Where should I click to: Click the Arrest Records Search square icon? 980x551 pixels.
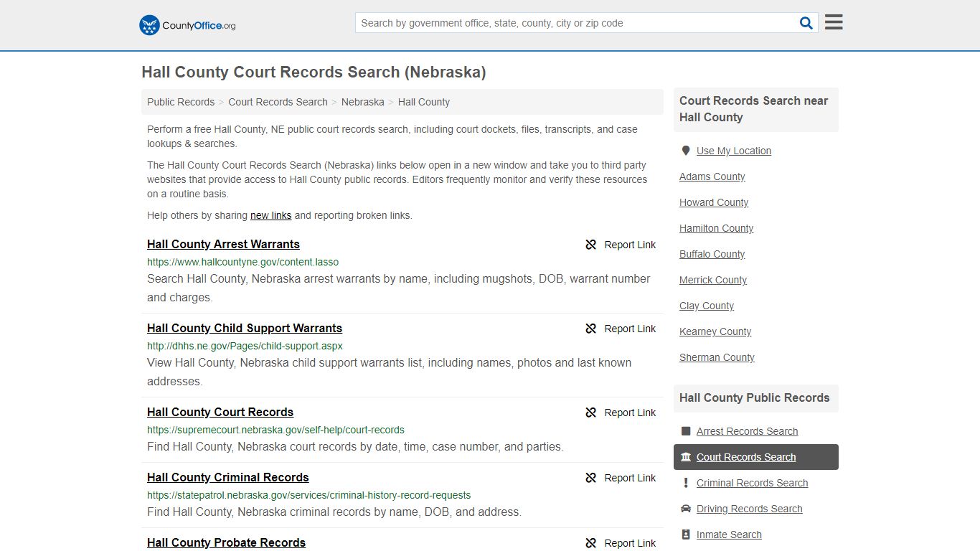click(x=686, y=431)
